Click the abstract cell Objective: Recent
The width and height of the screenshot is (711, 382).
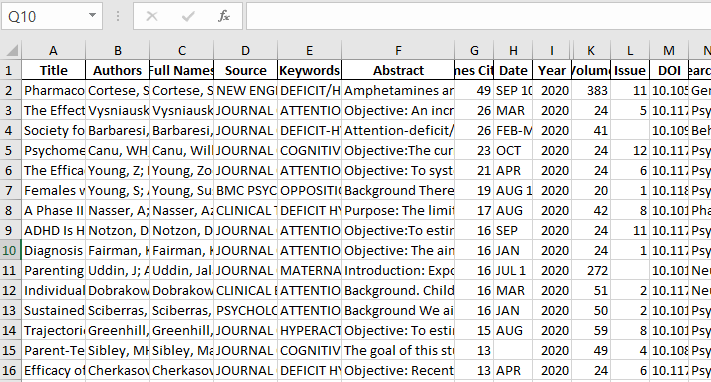[398, 370]
